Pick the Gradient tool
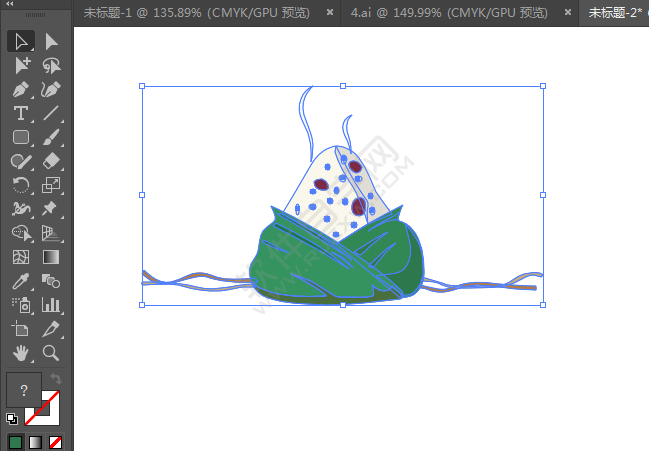 51,257
